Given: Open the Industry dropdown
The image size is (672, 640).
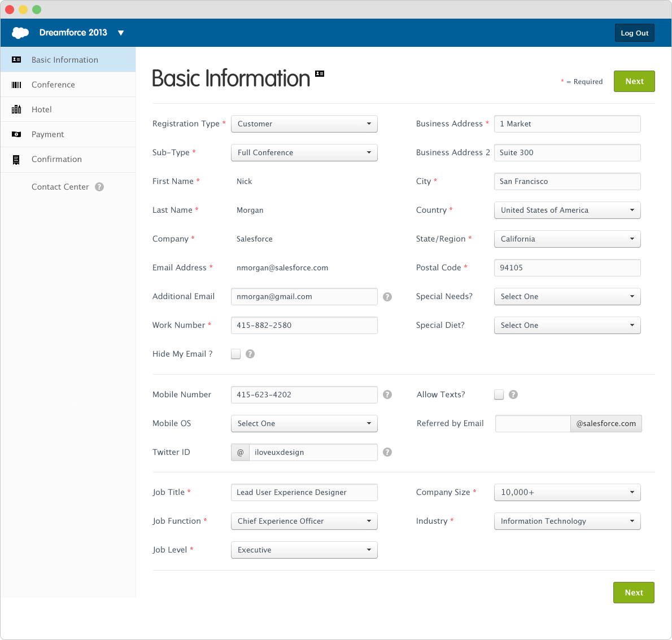Looking at the screenshot, I should click(x=568, y=521).
